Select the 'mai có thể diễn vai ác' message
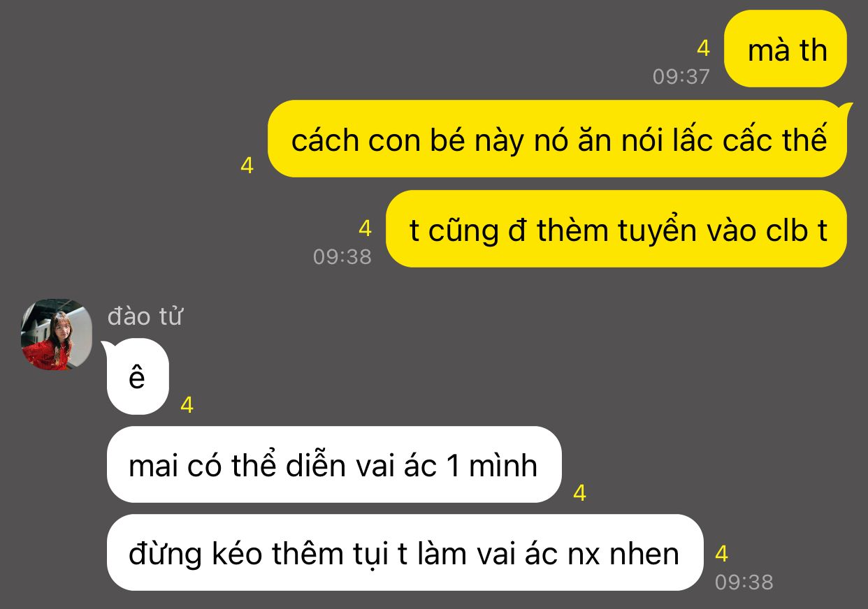Image resolution: width=868 pixels, height=609 pixels. (334, 464)
